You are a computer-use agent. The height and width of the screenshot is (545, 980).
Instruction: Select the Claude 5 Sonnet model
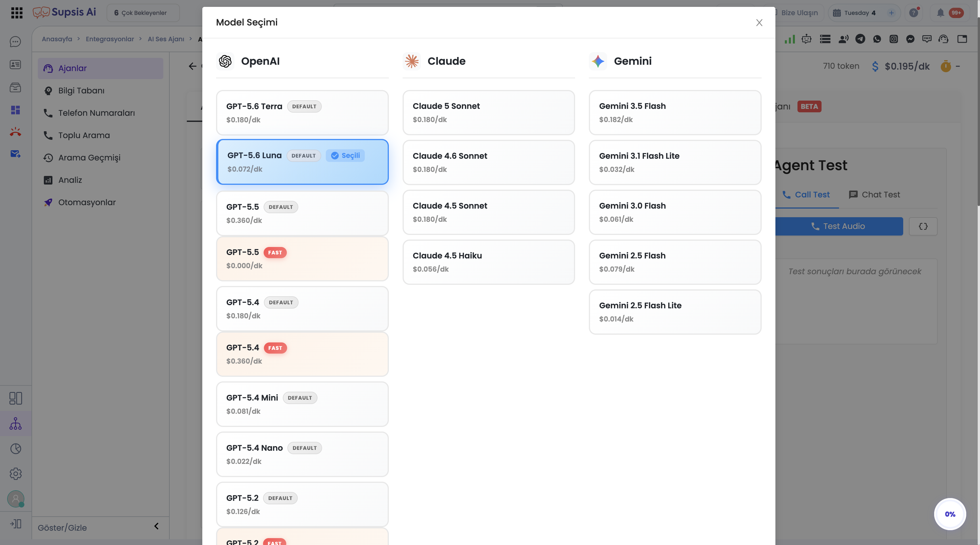(489, 113)
